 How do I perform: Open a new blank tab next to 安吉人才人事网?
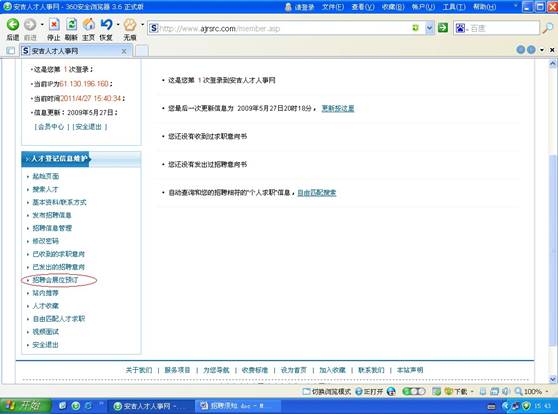click(142, 51)
